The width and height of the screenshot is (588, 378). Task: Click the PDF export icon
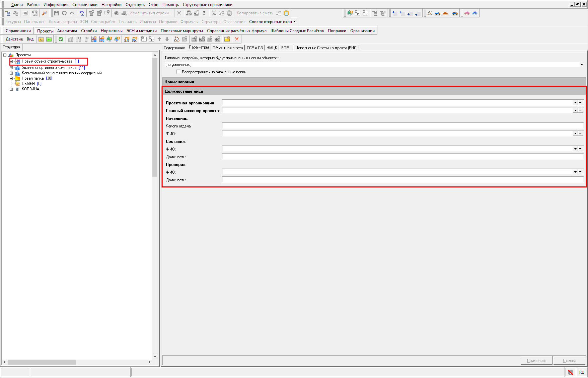[x=34, y=13]
